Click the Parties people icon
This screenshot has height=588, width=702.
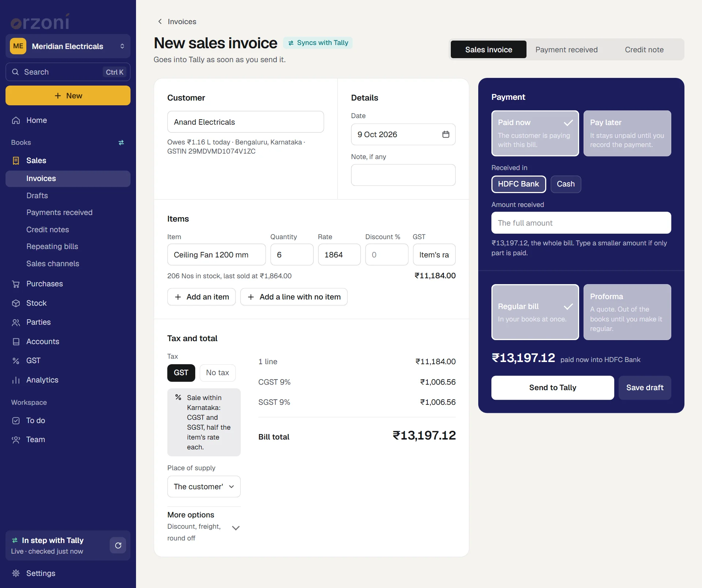click(16, 323)
